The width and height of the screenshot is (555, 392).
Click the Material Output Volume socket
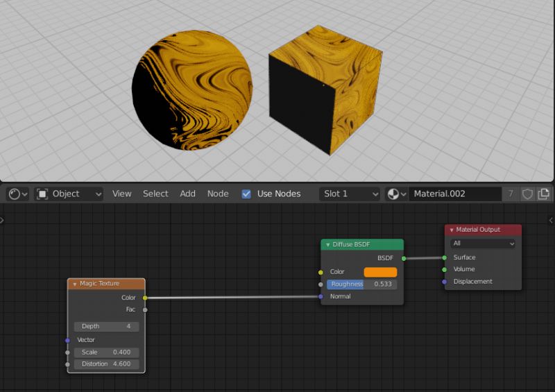pos(445,270)
